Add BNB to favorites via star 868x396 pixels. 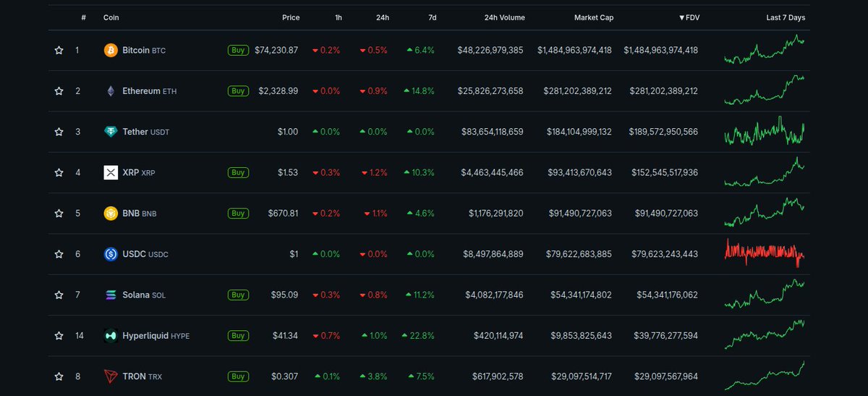59,214
